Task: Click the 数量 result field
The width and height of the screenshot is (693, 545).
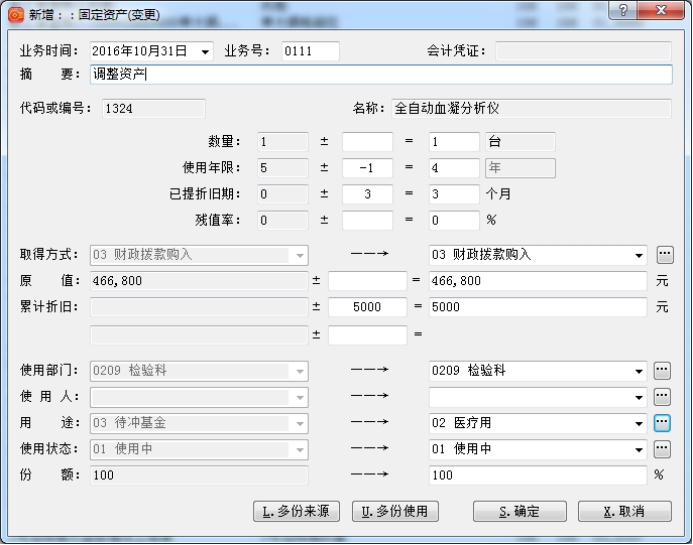Action: 454,142
